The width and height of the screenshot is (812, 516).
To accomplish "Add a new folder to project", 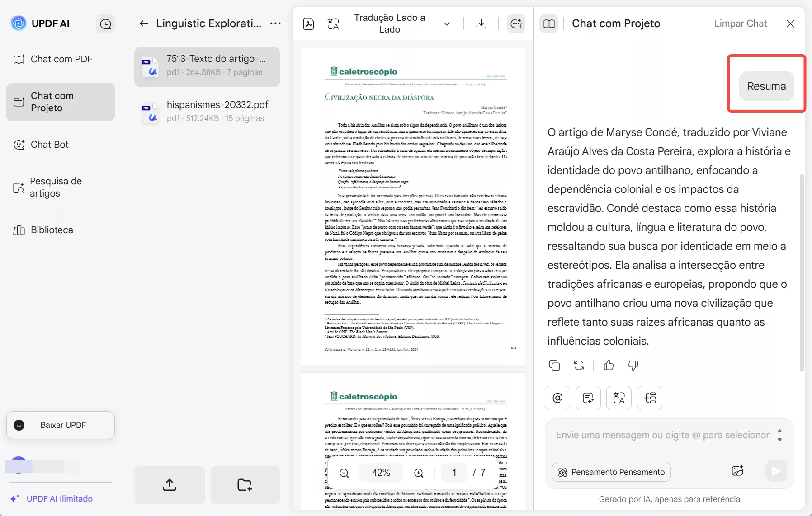I will tap(245, 485).
